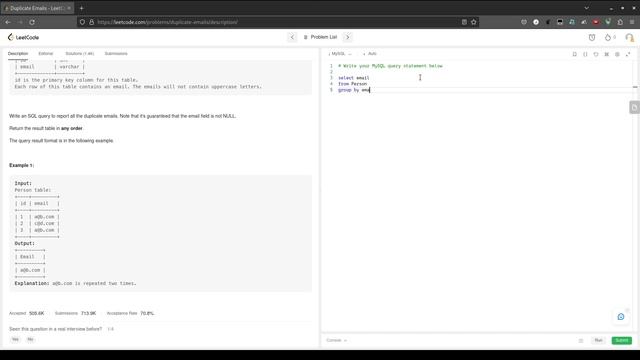
Task: Toggle editor fullscreen icon
Action: (x=628, y=54)
